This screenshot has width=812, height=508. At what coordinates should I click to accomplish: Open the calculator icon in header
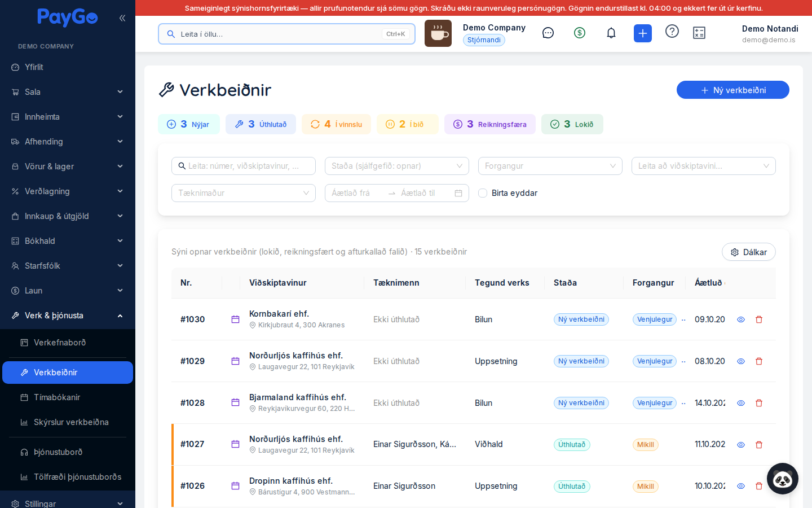pyautogui.click(x=699, y=33)
